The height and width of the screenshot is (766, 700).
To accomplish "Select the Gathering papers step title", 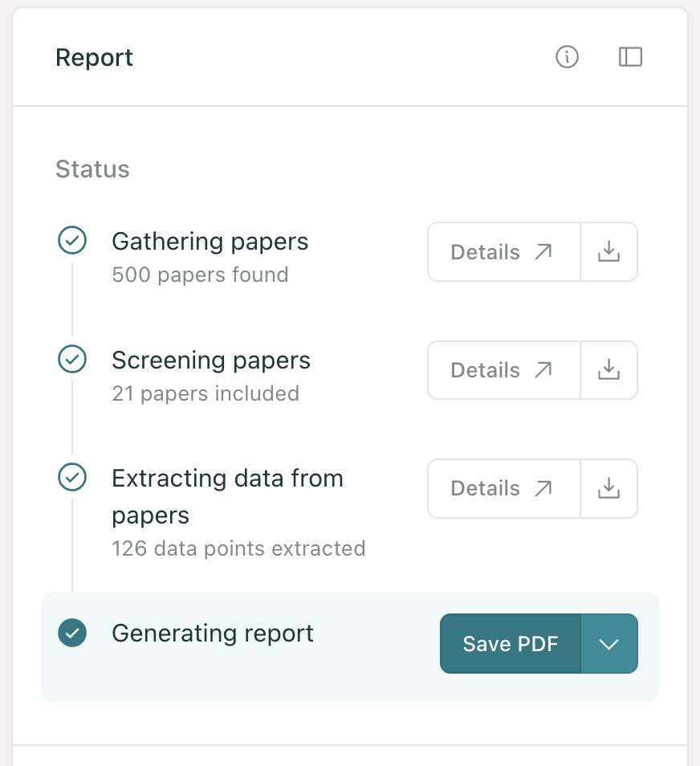I will coord(210,242).
